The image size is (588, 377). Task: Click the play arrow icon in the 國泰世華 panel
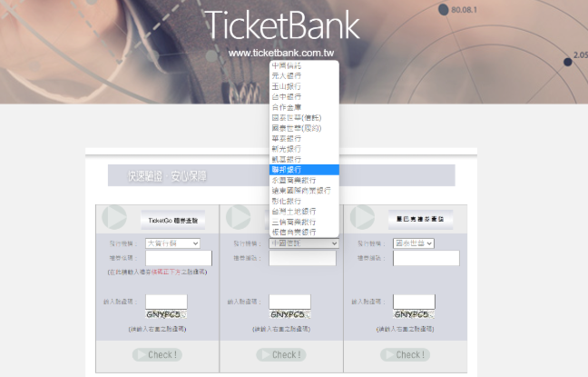[x=362, y=217]
